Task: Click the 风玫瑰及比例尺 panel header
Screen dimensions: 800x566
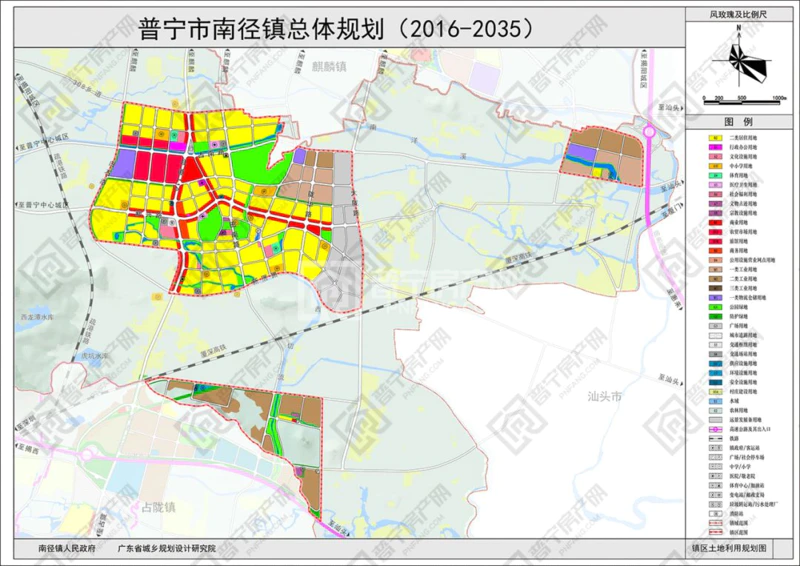Action: [x=739, y=17]
